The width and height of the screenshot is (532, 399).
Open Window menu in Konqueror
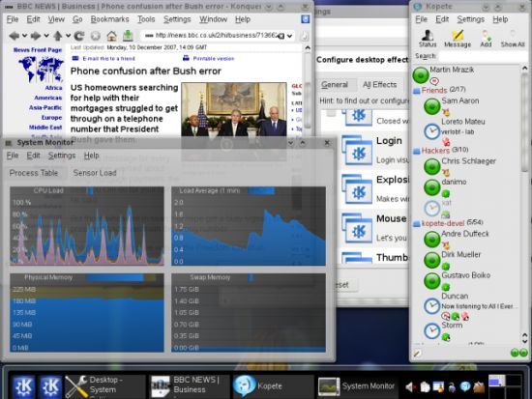pyautogui.click(x=213, y=19)
